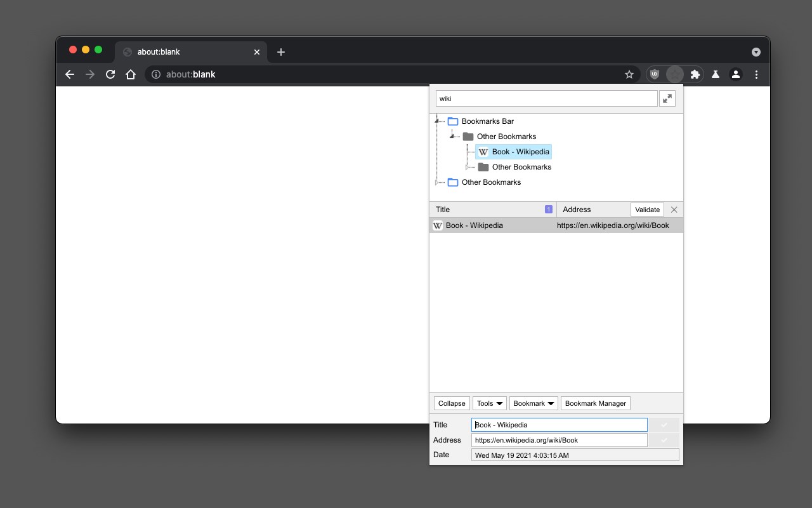Viewport: 812px width, 508px height.
Task: Confirm the Title field with its checkmark
Action: click(664, 425)
